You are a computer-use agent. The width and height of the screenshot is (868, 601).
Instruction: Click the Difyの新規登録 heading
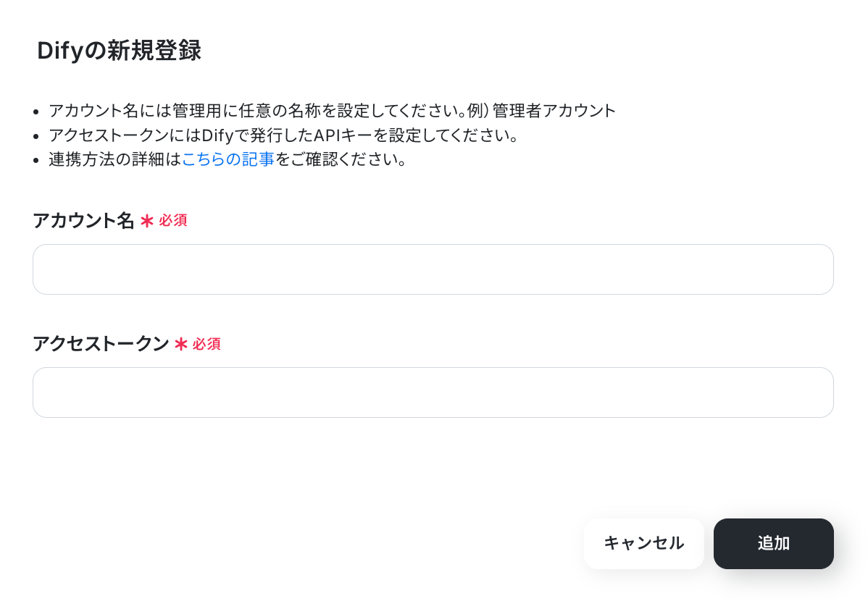[119, 51]
